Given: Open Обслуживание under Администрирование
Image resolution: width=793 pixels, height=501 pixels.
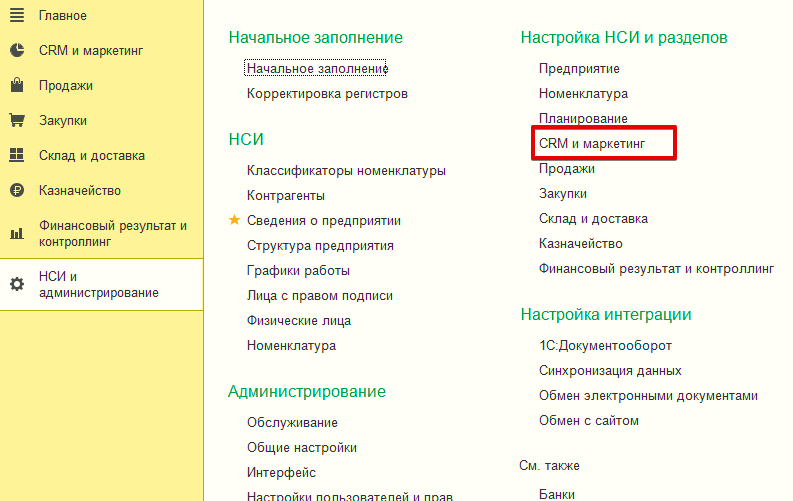Looking at the screenshot, I should click(x=292, y=422).
